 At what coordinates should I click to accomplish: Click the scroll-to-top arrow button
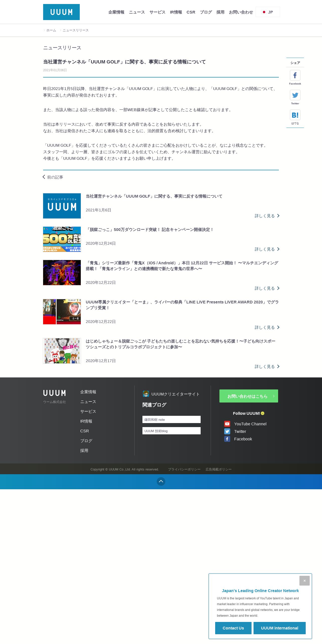tap(161, 481)
